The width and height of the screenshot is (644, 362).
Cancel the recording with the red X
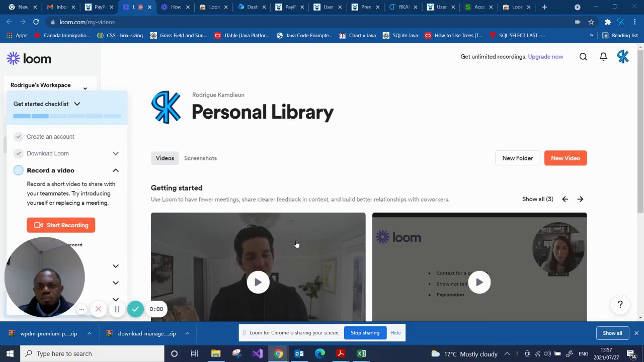tap(99, 309)
